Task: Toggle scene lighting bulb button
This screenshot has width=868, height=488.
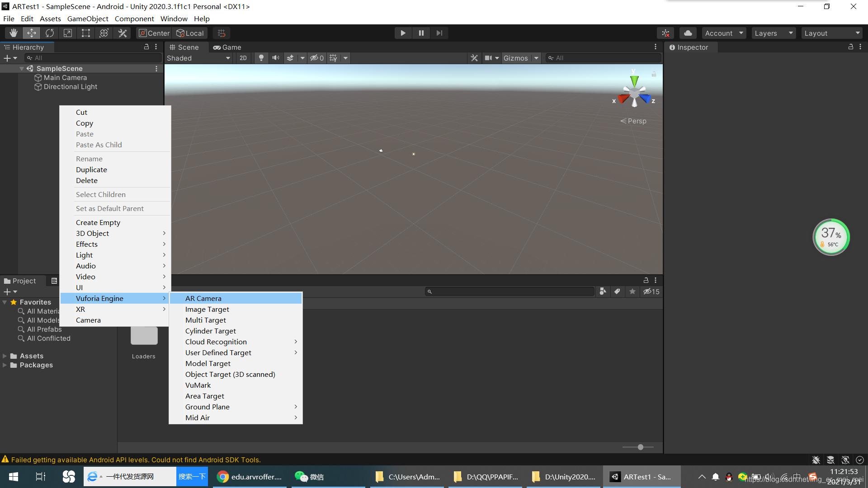Action: pos(261,58)
